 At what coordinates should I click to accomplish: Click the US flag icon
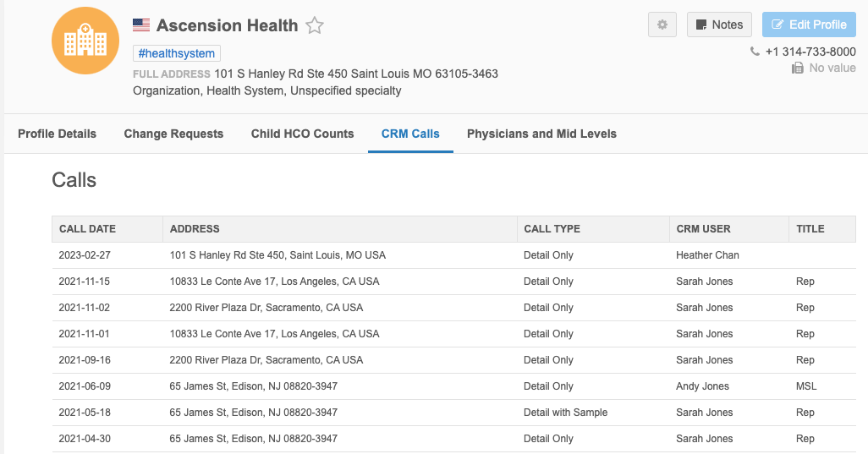tap(141, 25)
